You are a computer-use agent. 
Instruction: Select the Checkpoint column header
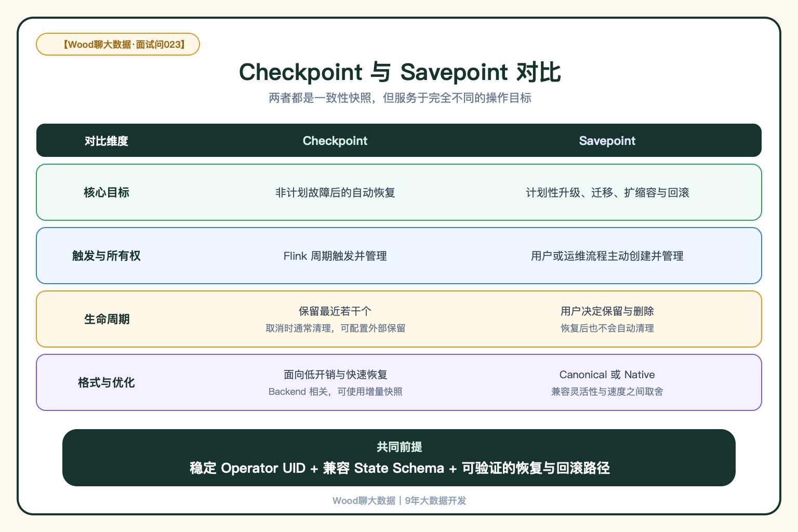point(335,141)
